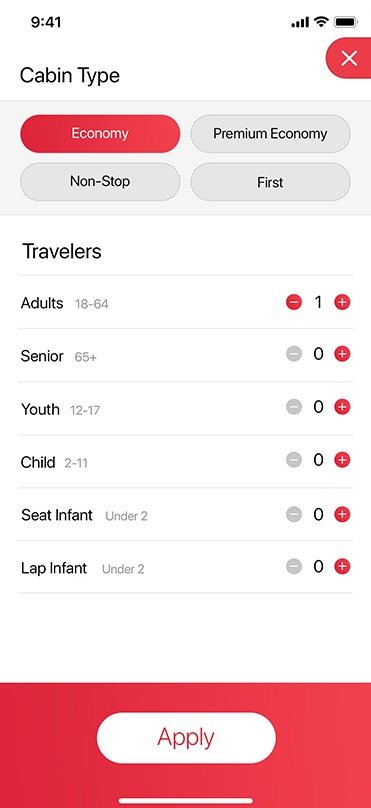Apply the selected cabin and travelers

point(186,738)
